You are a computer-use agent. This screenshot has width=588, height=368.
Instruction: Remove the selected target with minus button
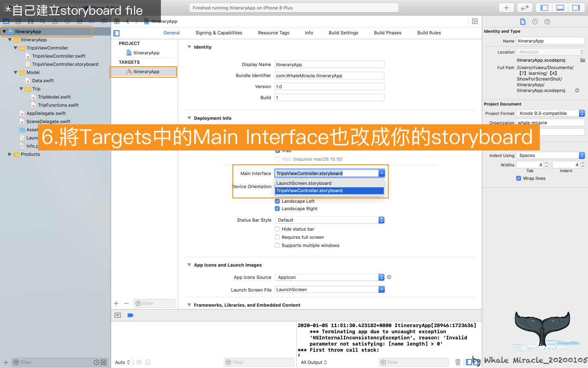click(127, 303)
